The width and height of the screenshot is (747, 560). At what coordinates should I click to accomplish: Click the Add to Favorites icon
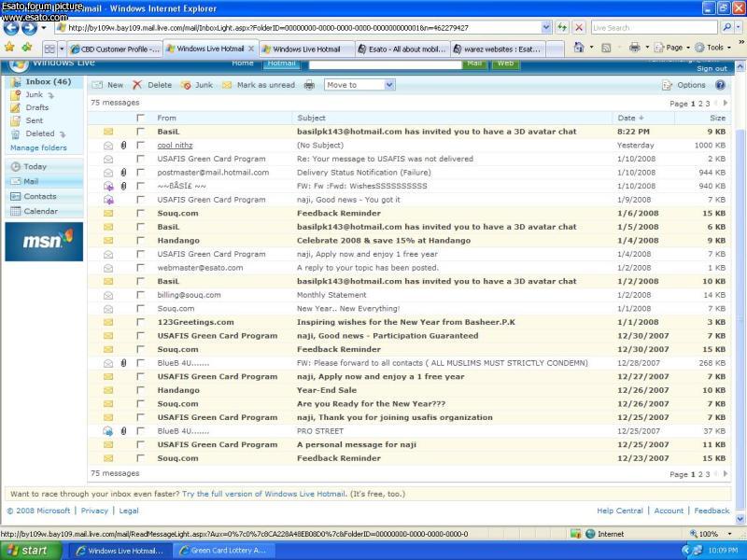(x=27, y=48)
